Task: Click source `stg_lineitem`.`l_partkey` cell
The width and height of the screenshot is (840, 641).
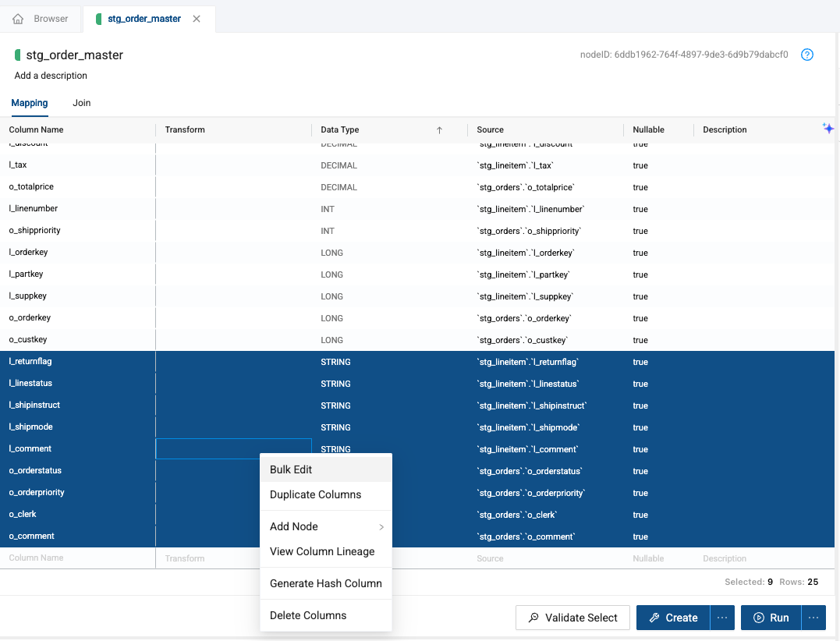Action: click(523, 274)
